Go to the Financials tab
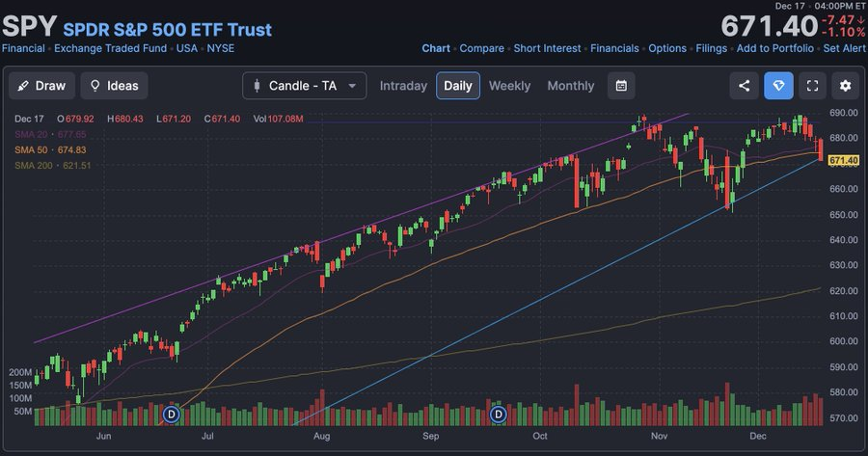 614,48
